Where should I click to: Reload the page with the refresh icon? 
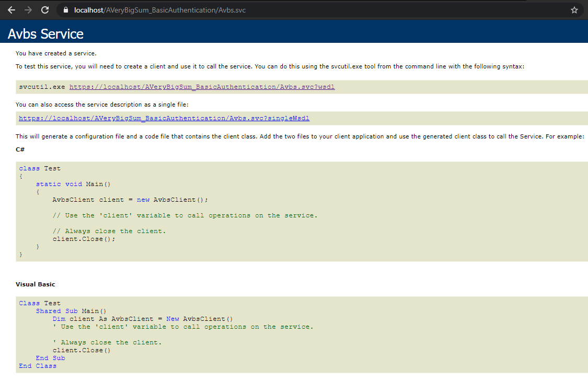point(45,10)
